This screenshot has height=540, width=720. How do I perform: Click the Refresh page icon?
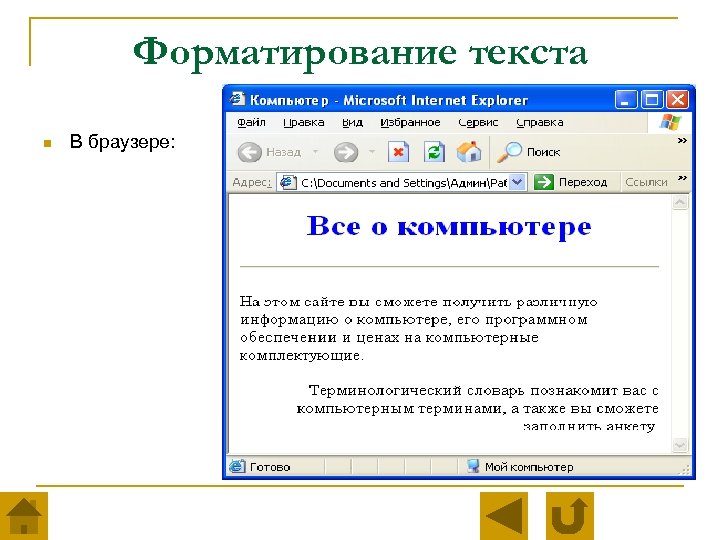pyautogui.click(x=434, y=152)
